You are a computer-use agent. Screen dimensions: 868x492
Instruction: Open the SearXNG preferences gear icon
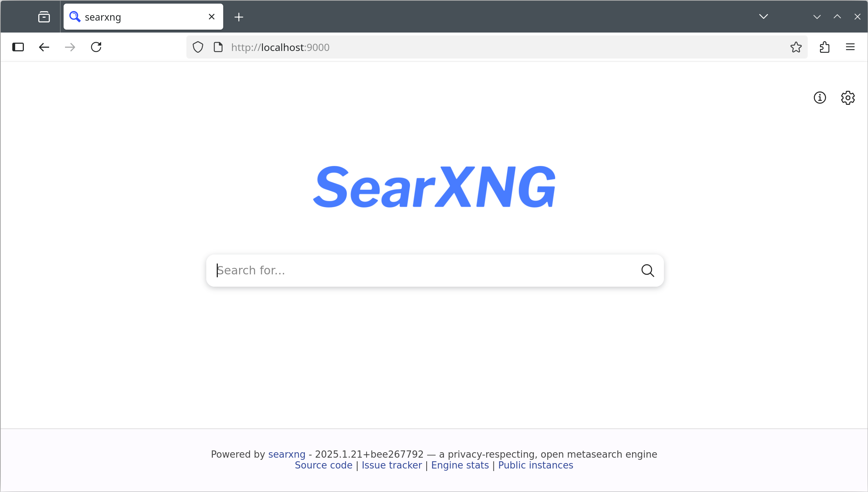[847, 98]
